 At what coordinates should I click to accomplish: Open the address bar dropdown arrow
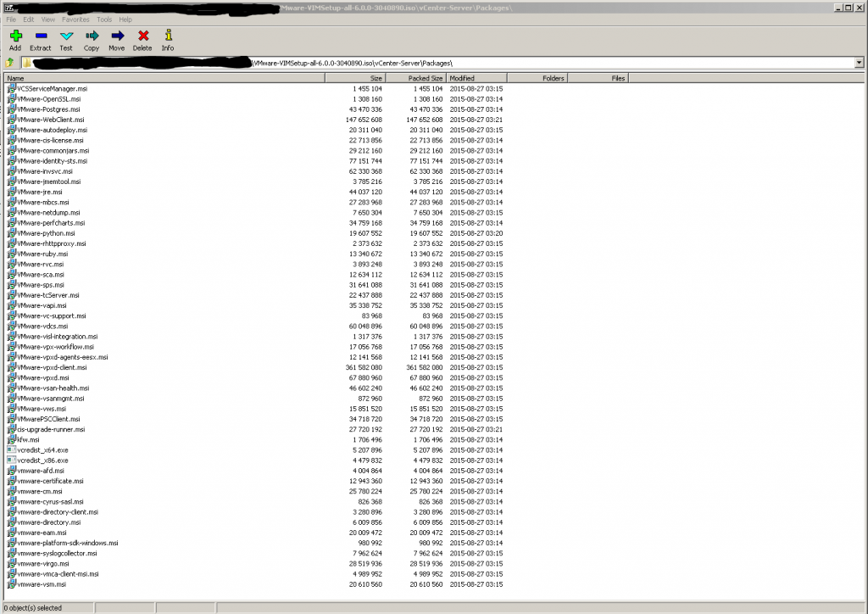859,63
